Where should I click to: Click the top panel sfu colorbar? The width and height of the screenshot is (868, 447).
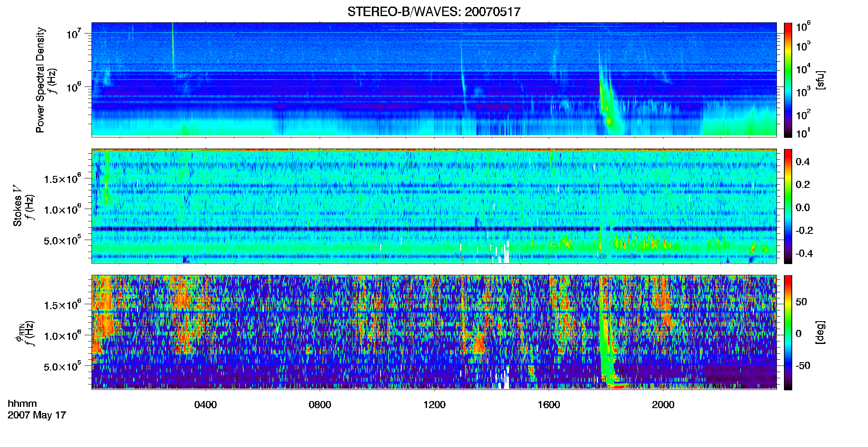788,80
